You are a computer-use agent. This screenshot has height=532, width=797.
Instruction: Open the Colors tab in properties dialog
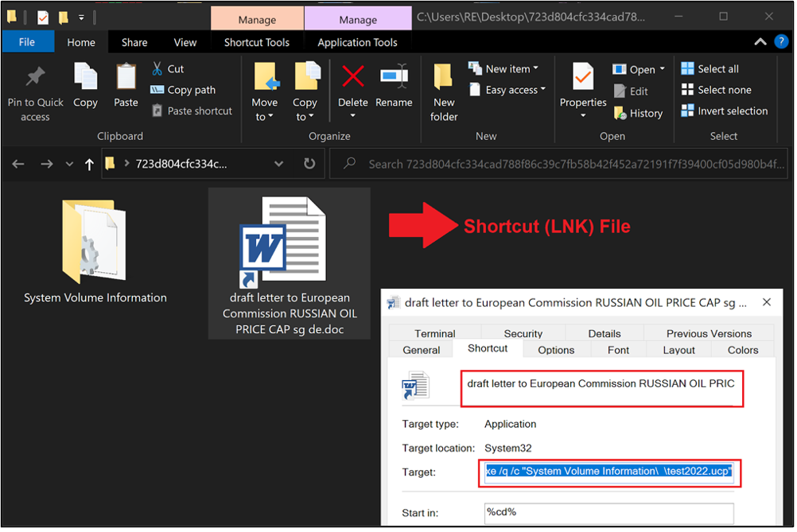(743, 350)
